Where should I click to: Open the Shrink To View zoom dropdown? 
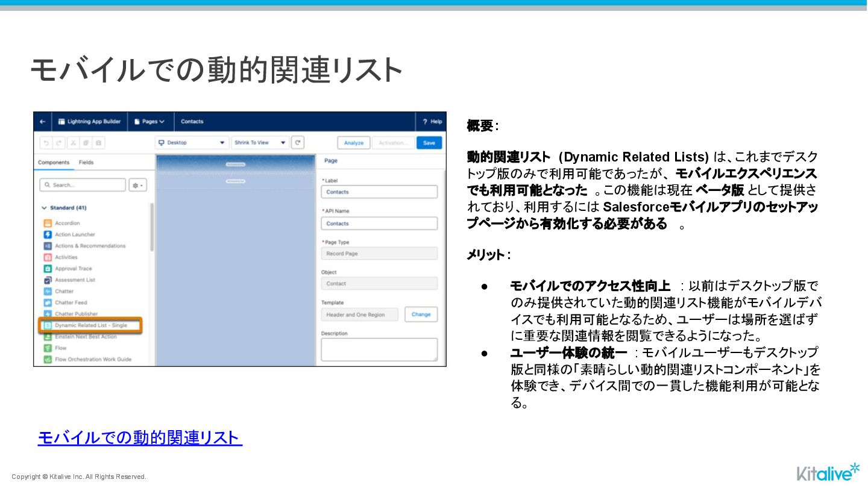260,143
